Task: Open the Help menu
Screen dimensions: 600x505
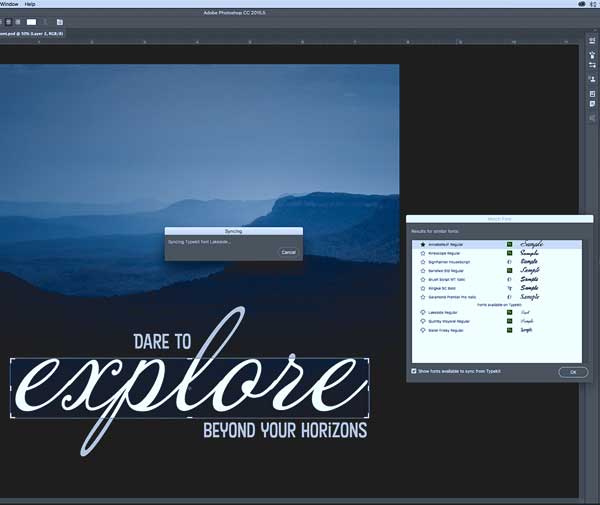Action: pyautogui.click(x=30, y=4)
